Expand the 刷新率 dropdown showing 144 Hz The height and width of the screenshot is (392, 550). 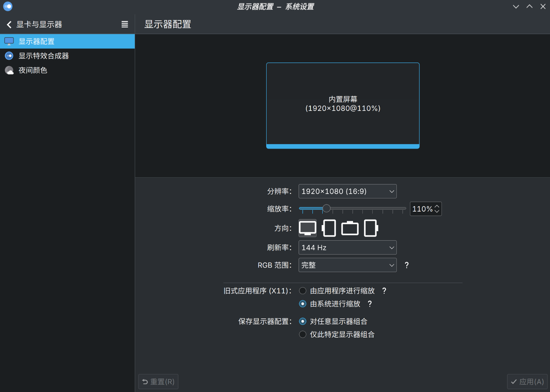click(x=347, y=248)
